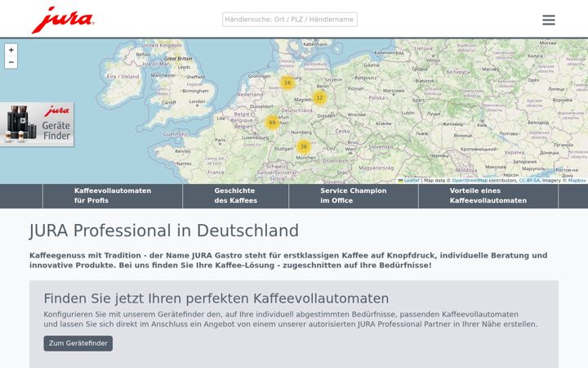This screenshot has width=588, height=368.
Task: Open the Leaflet attribution link
Action: coord(409,181)
